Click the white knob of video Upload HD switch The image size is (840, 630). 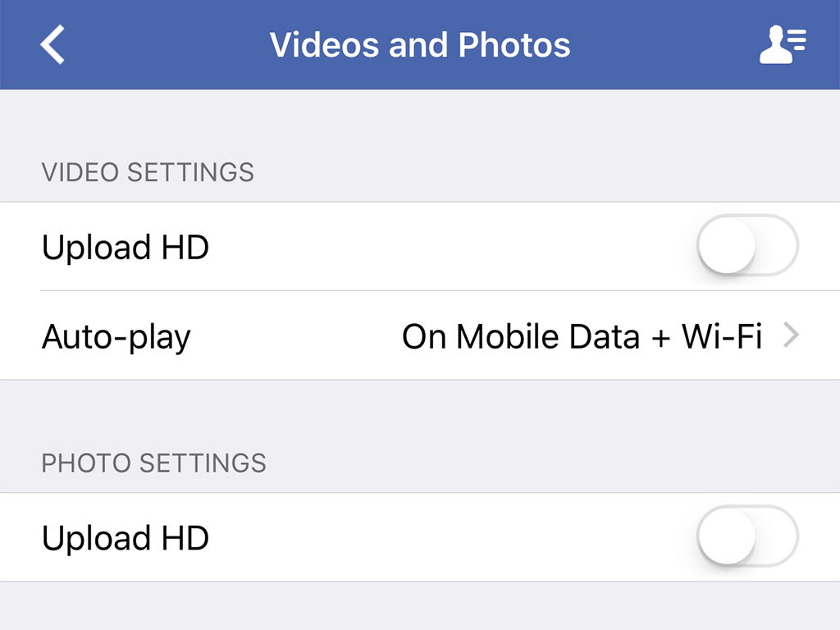[727, 245]
